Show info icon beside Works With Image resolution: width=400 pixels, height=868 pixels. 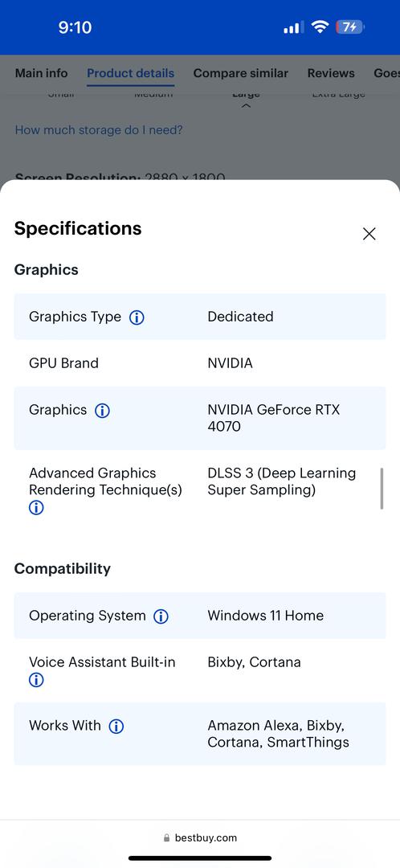point(116,727)
